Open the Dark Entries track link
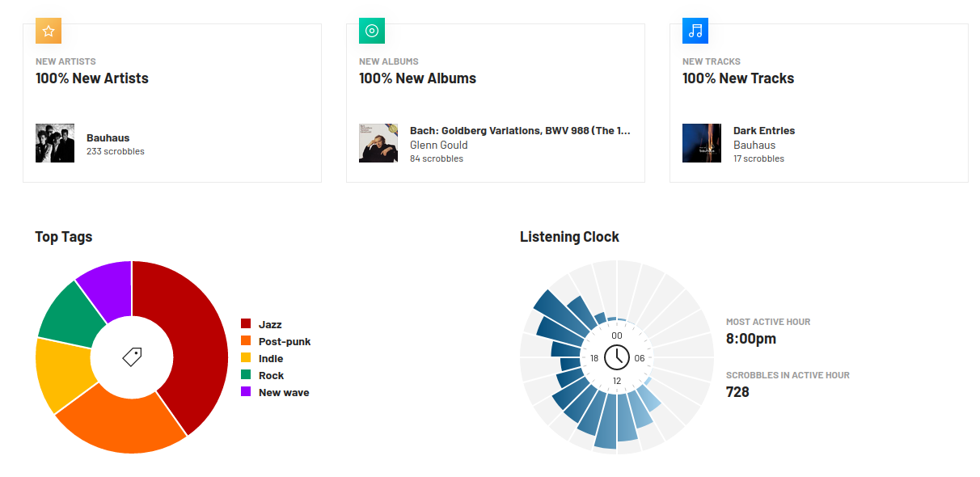This screenshot has width=980, height=477. [x=764, y=130]
